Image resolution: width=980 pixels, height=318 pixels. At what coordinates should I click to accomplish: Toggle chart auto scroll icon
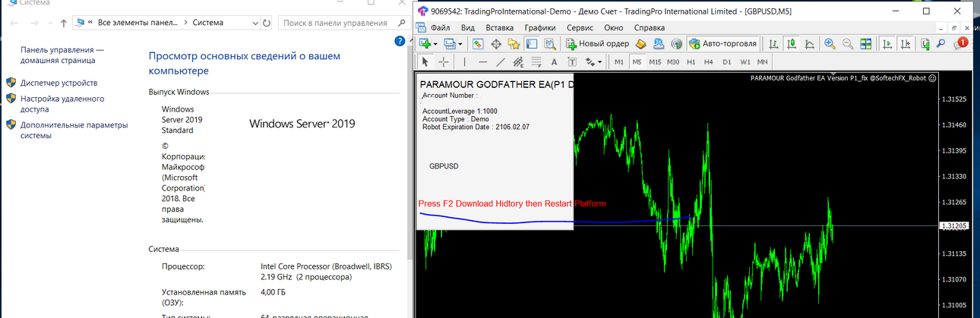887,43
